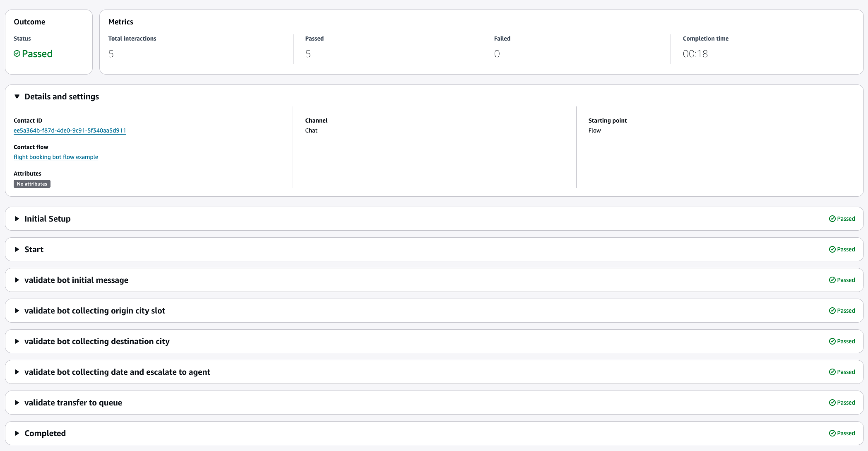Click Passed icon for destination city row
This screenshot has height=451, width=868.
coord(832,341)
